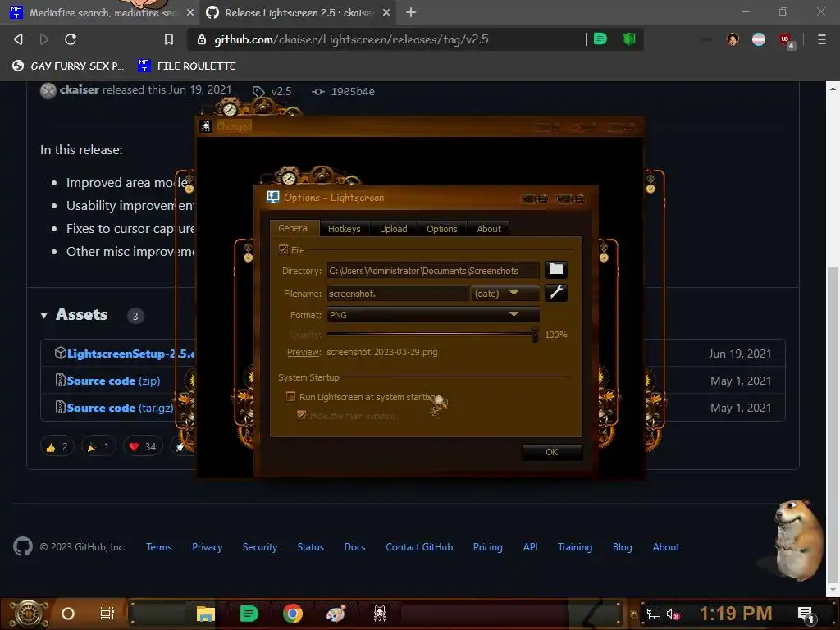Open the Preview link
The image size is (840, 630).
click(304, 352)
